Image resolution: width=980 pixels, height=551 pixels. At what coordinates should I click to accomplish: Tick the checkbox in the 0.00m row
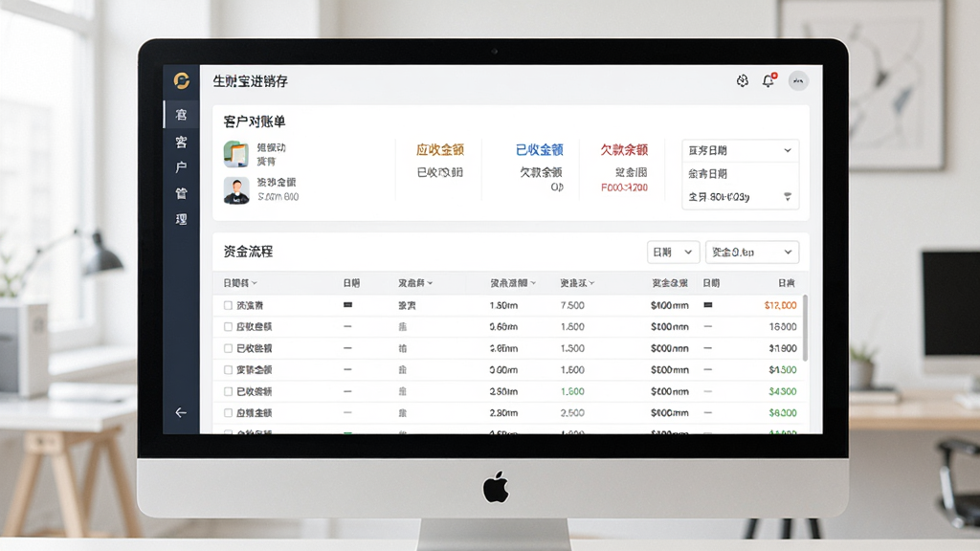coord(228,370)
